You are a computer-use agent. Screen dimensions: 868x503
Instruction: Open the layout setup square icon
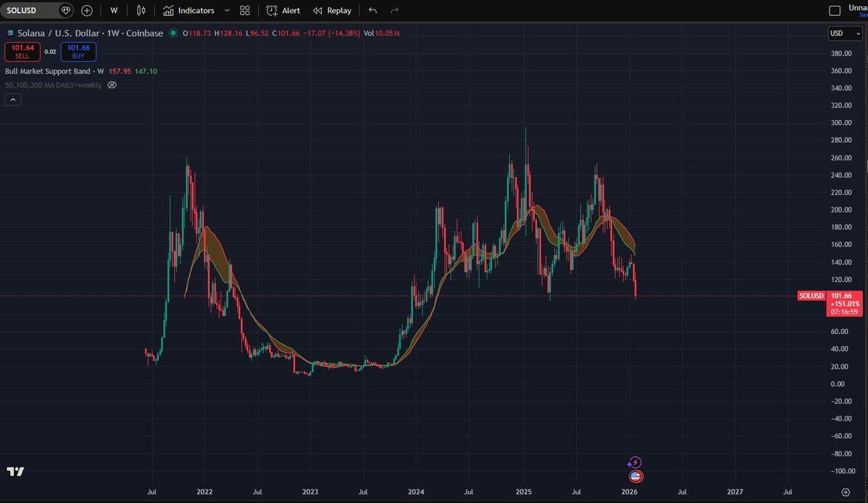pos(835,11)
